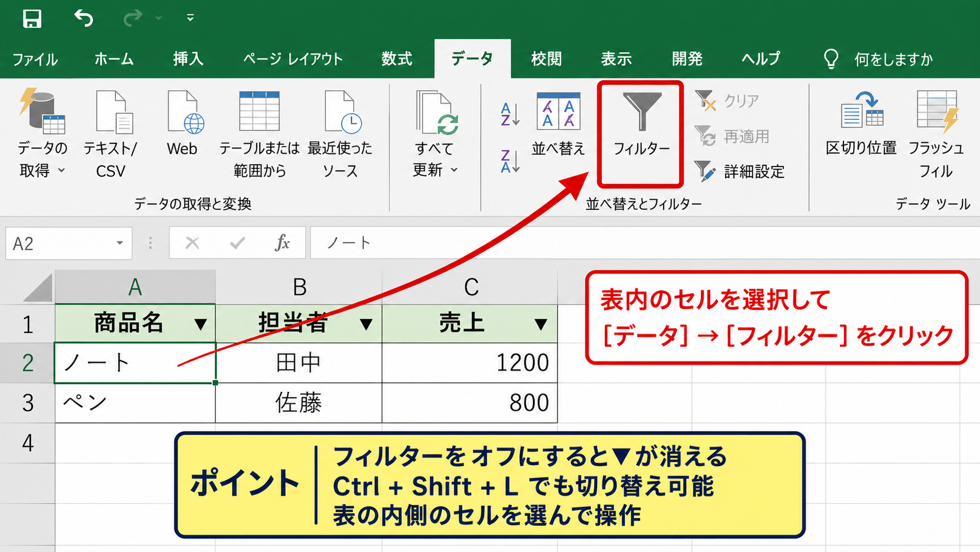The width and height of the screenshot is (980, 552).
Task: Open the 並べ替え sort dialog
Action: click(558, 124)
